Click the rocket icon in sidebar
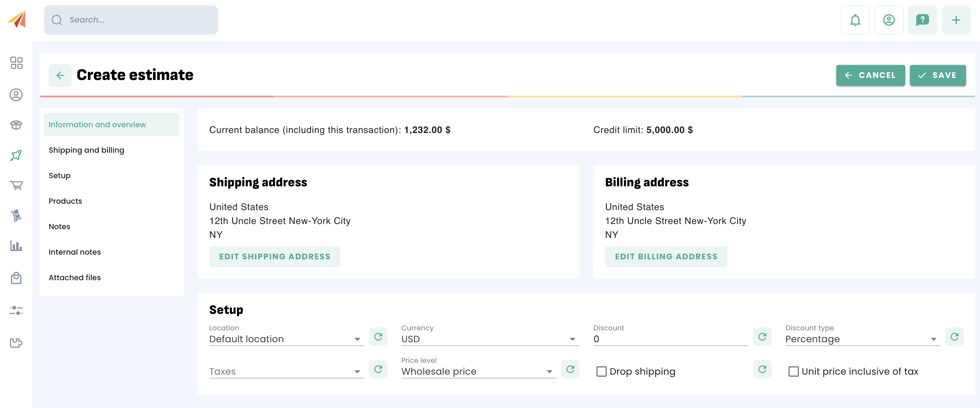This screenshot has width=980, height=408. coord(16,155)
